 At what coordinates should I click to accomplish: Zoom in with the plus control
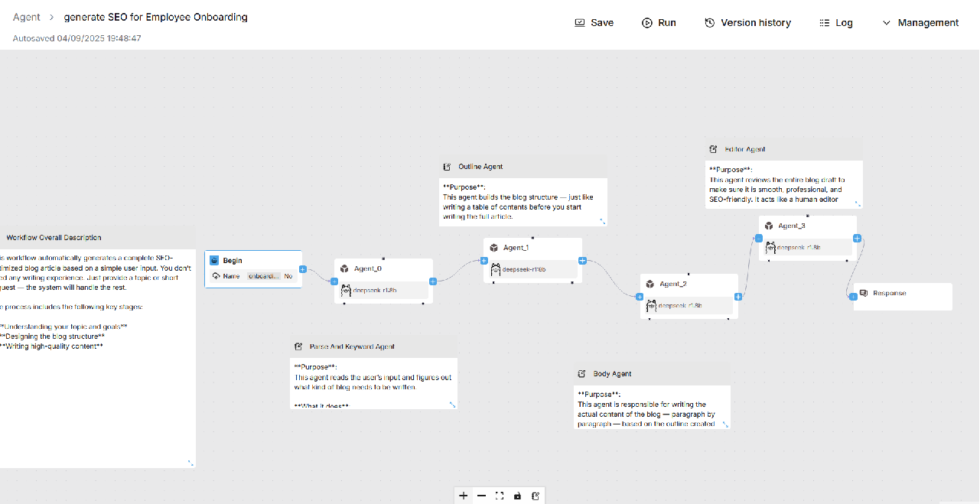(x=463, y=496)
